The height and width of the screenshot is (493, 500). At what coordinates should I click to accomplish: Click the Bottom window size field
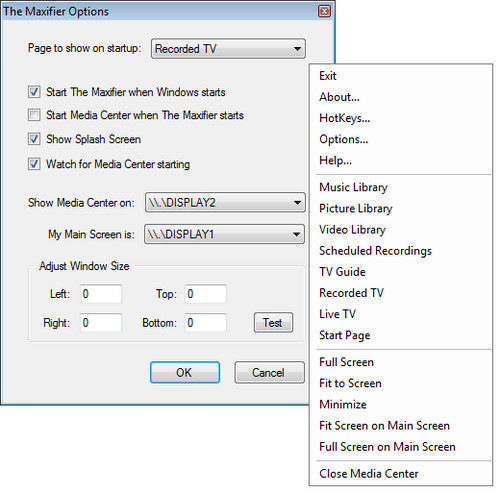click(x=206, y=322)
